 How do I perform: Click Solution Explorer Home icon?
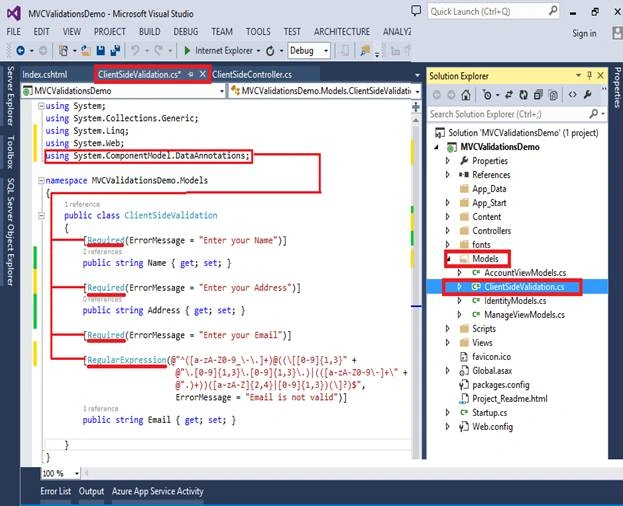[466, 95]
